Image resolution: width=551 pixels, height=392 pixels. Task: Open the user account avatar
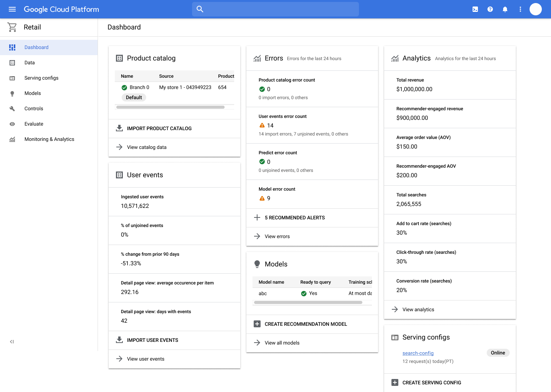[x=536, y=9]
